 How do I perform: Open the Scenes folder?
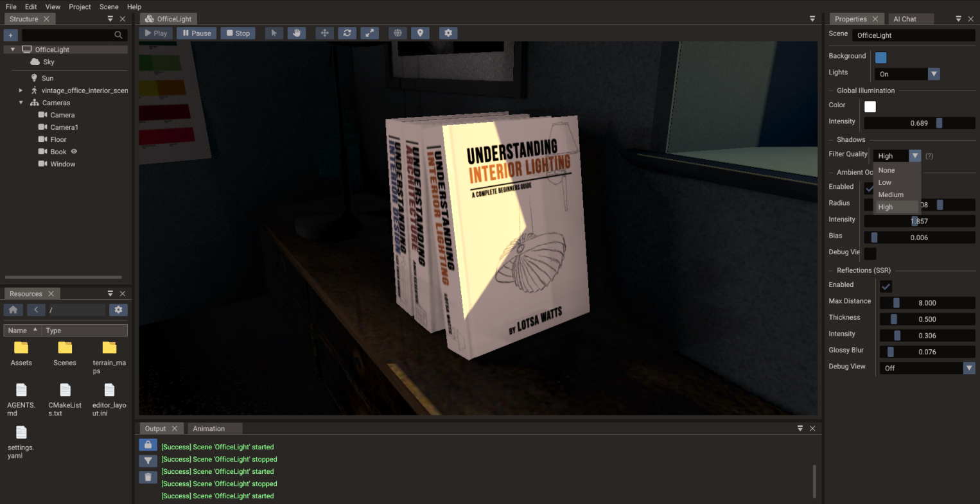coord(65,353)
